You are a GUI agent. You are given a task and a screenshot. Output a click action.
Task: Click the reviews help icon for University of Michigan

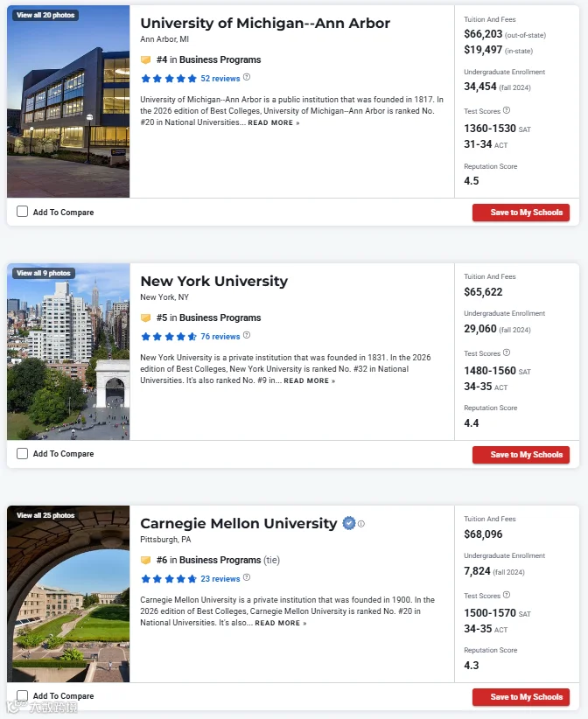coord(247,77)
